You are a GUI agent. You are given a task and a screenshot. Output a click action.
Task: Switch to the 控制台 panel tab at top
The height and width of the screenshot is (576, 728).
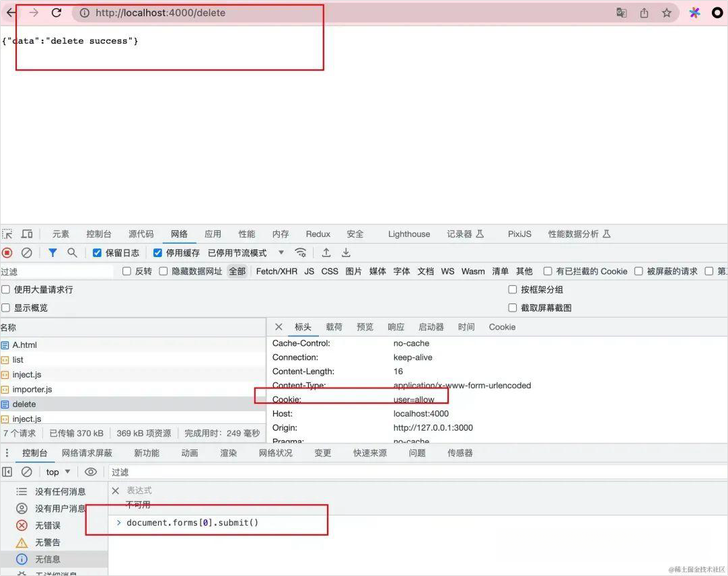(99, 233)
